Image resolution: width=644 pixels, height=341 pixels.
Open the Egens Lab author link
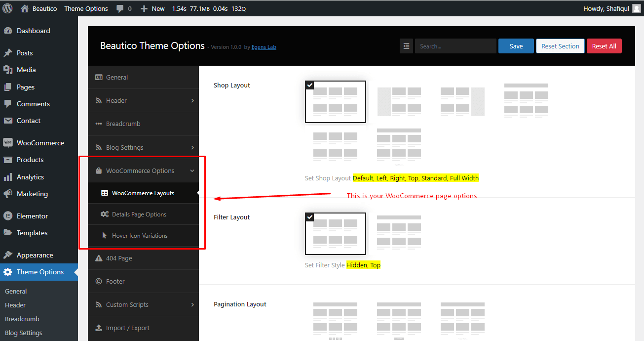(x=264, y=47)
